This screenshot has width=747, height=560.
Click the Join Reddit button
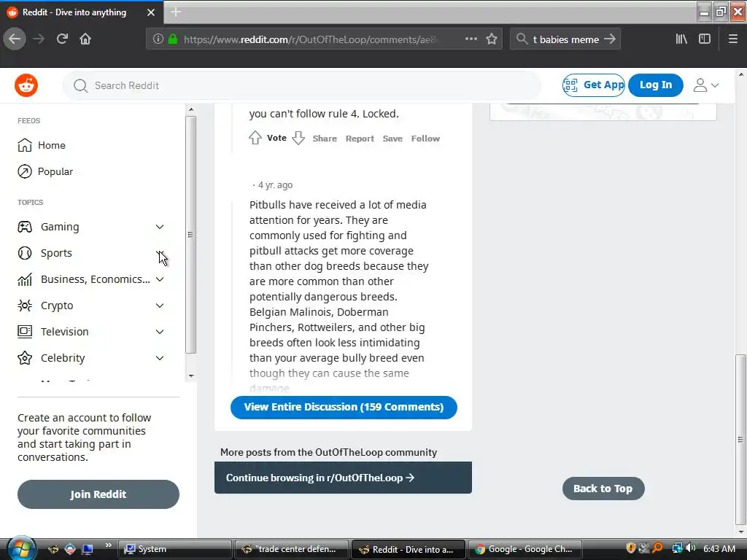click(x=98, y=494)
